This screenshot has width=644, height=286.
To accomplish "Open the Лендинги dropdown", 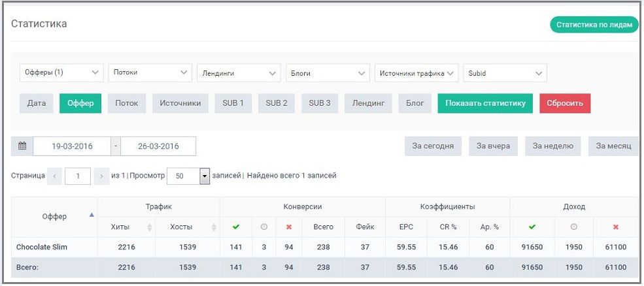I will [239, 73].
